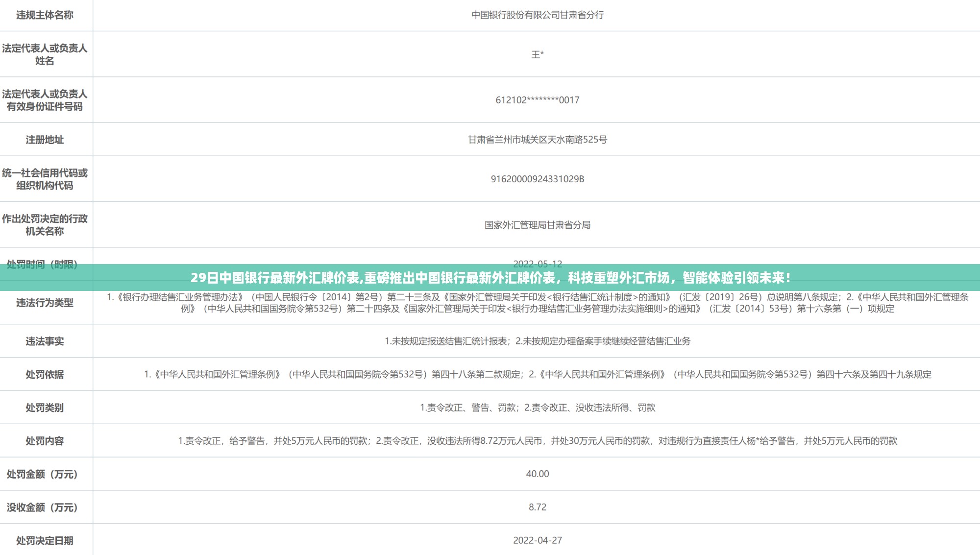Viewport: 980px width, 555px height.
Task: Click the 处罚决定日期 label cell
Action: (x=45, y=540)
